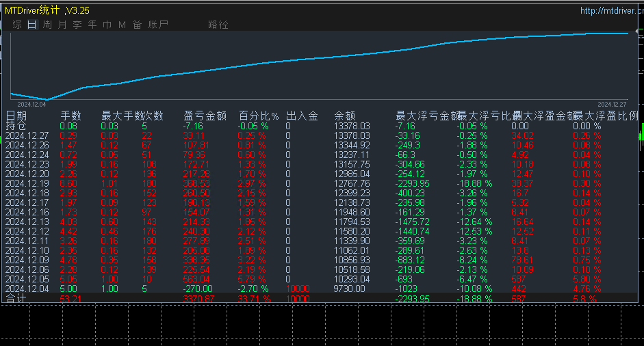Click the MTDriver统计 V3.25 title
Viewport: 644px width, 346px height.
(47, 10)
